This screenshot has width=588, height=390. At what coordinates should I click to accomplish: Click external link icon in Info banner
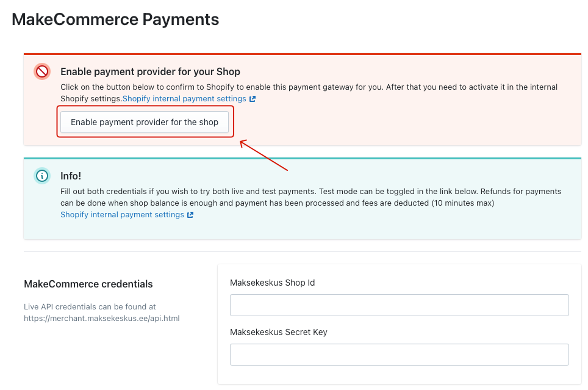tap(190, 215)
